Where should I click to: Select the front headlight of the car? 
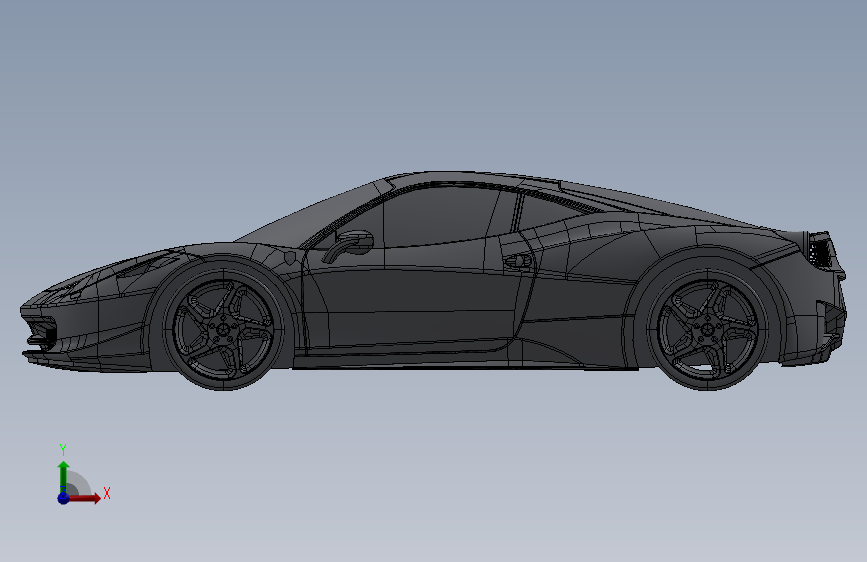[x=147, y=264]
